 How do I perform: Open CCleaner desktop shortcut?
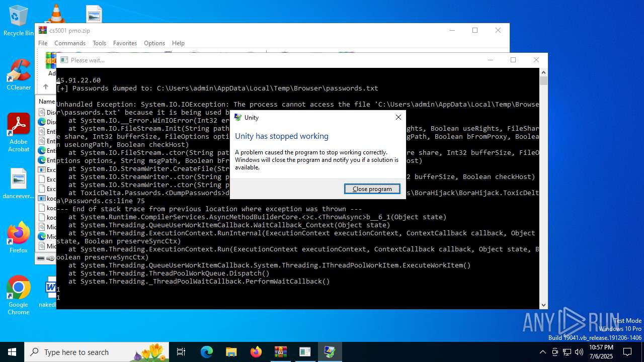pos(19,75)
